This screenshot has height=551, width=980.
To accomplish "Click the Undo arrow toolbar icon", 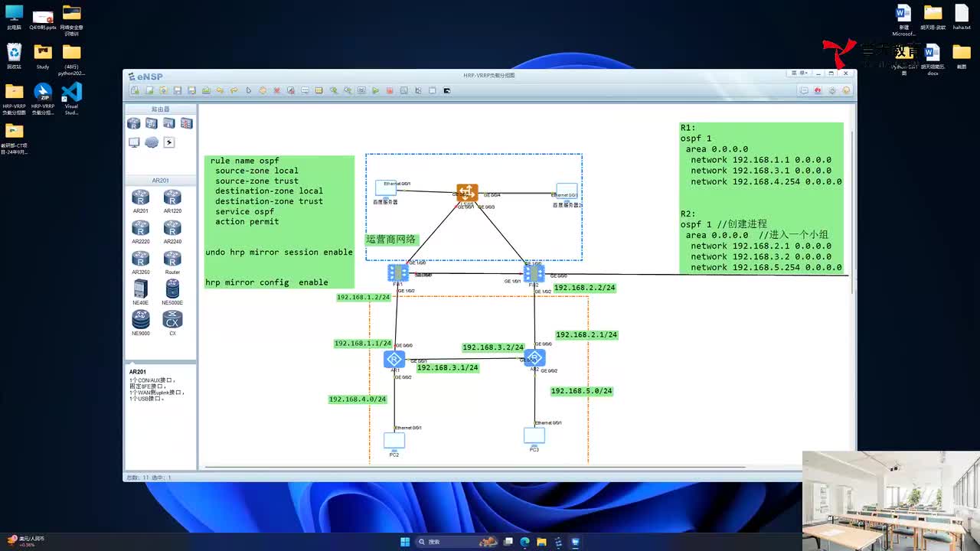I will [220, 90].
